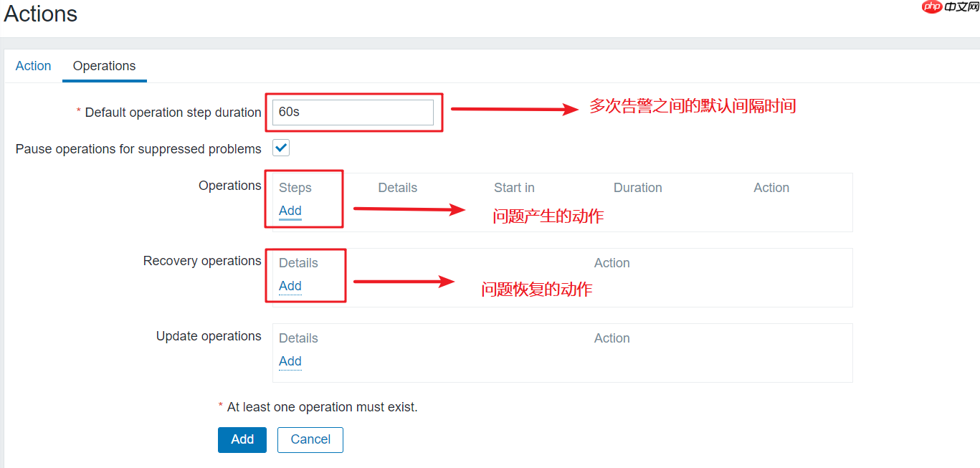Click the Recovery operations label

202,261
